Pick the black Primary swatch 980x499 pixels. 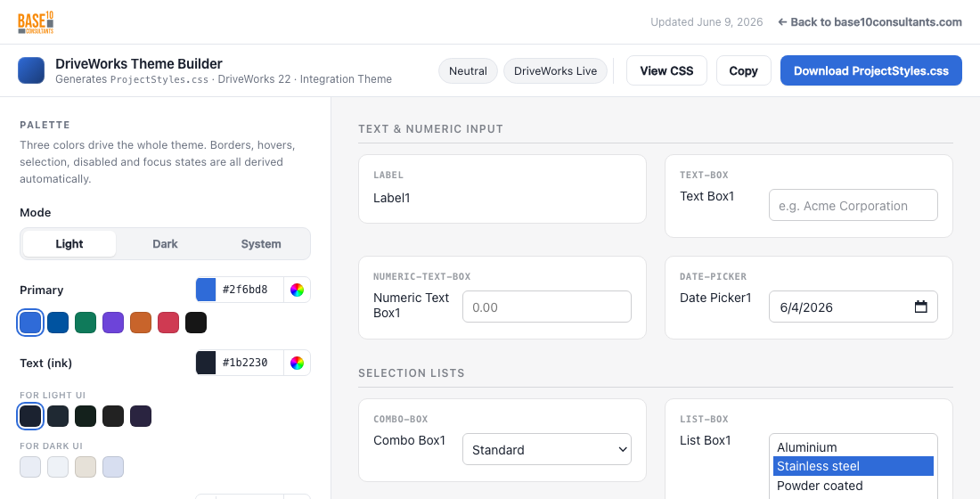coord(196,323)
